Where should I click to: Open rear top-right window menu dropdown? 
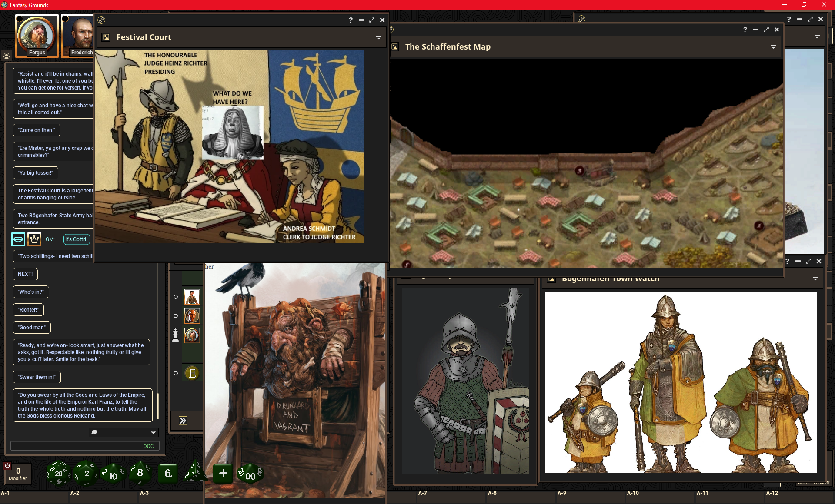(x=817, y=36)
